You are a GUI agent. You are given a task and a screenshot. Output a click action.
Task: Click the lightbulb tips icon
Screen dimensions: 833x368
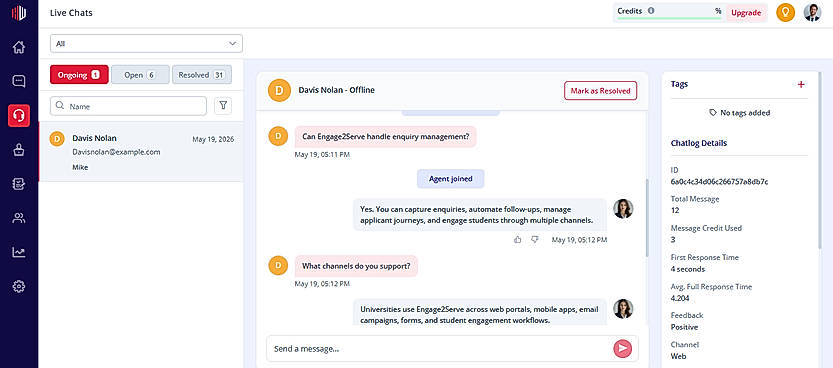[x=785, y=13]
